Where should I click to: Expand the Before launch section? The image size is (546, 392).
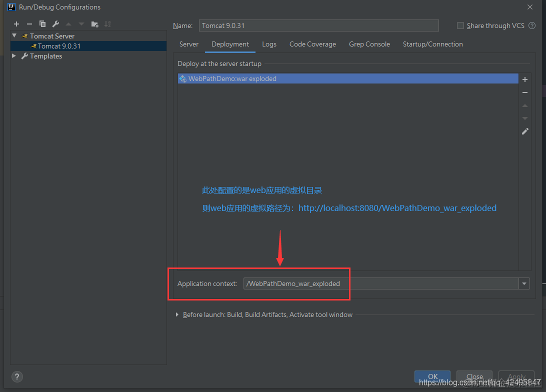pos(177,314)
